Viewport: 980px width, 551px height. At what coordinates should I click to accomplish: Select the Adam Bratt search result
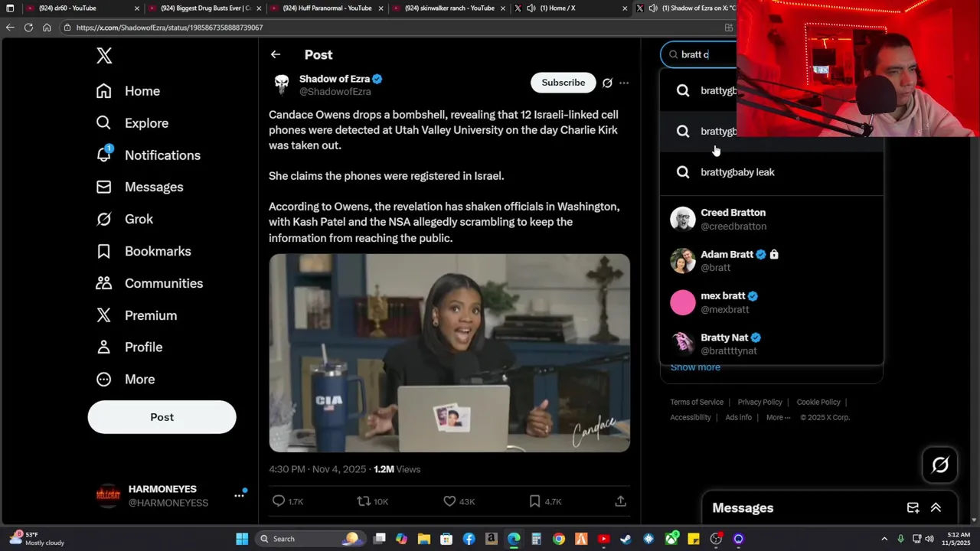[x=772, y=260]
